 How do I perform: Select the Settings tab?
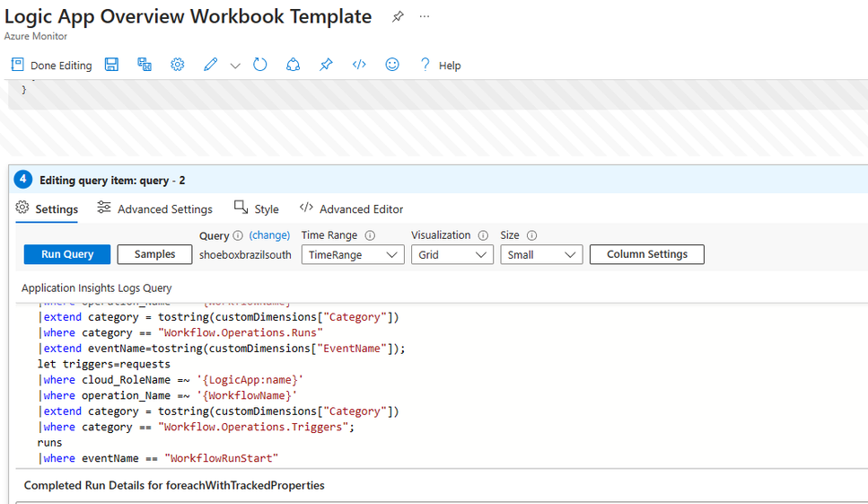coord(47,208)
